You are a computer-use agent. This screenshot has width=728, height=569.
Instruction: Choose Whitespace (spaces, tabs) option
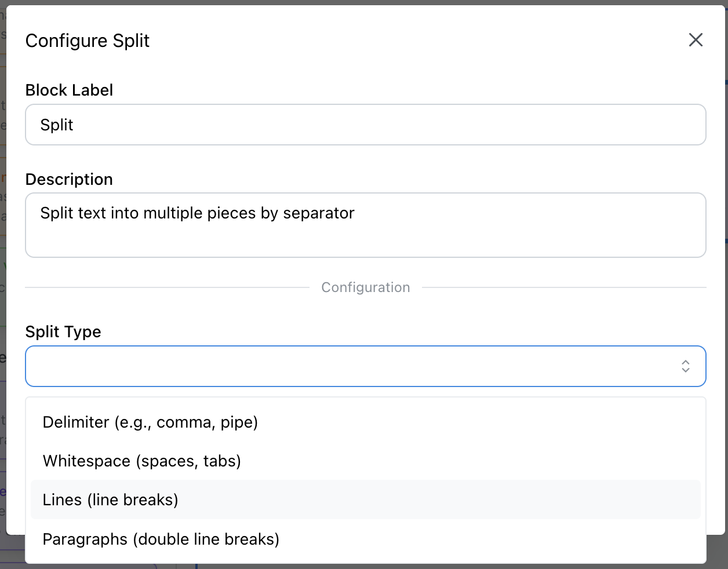(x=142, y=461)
